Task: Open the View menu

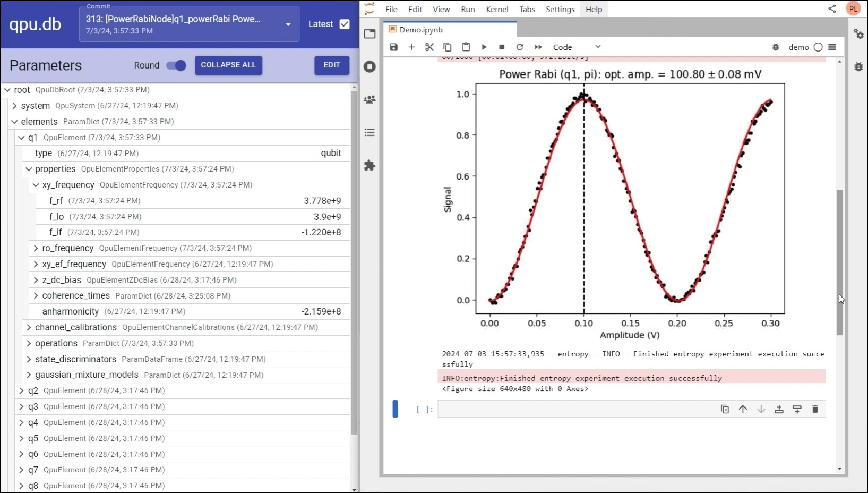Action: point(441,9)
